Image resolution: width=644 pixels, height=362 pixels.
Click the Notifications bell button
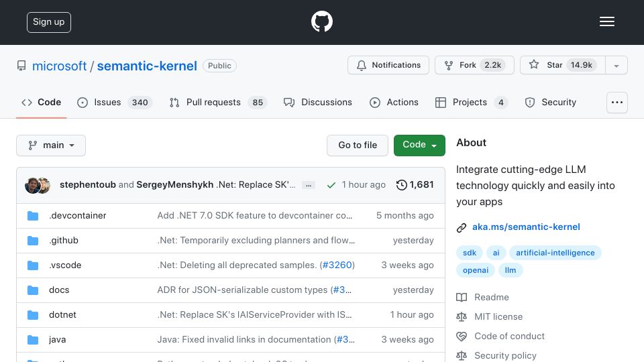(x=388, y=65)
